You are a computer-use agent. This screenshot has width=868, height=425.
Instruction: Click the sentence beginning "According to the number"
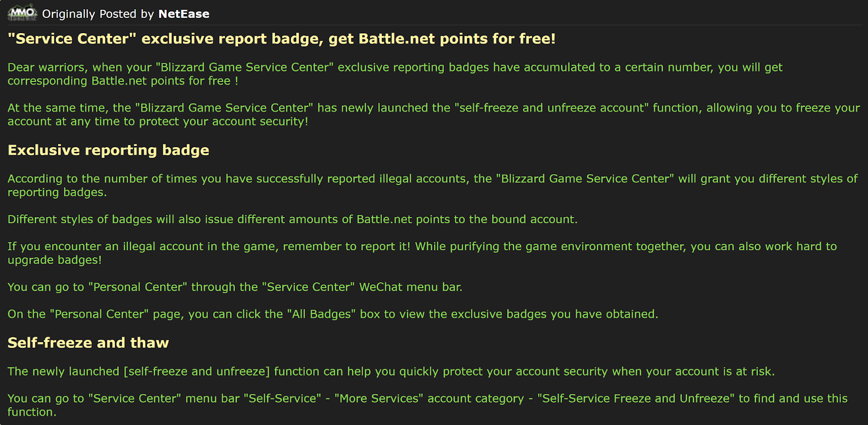pos(432,185)
